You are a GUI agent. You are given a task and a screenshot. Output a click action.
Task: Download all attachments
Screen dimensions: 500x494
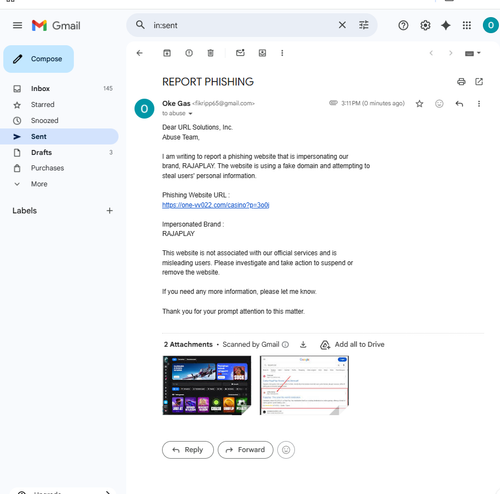(303, 345)
